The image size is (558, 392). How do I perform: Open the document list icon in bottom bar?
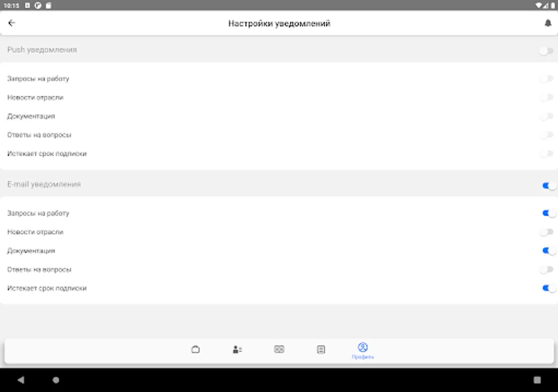321,349
